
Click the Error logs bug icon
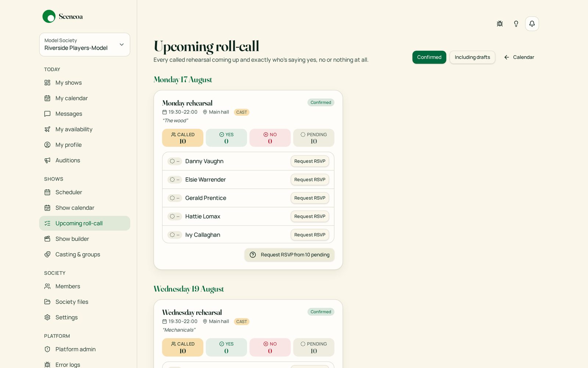[x=47, y=365]
